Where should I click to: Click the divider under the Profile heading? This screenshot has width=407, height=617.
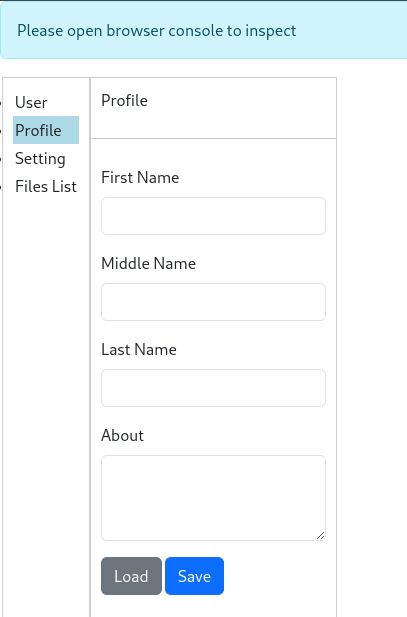(213, 139)
